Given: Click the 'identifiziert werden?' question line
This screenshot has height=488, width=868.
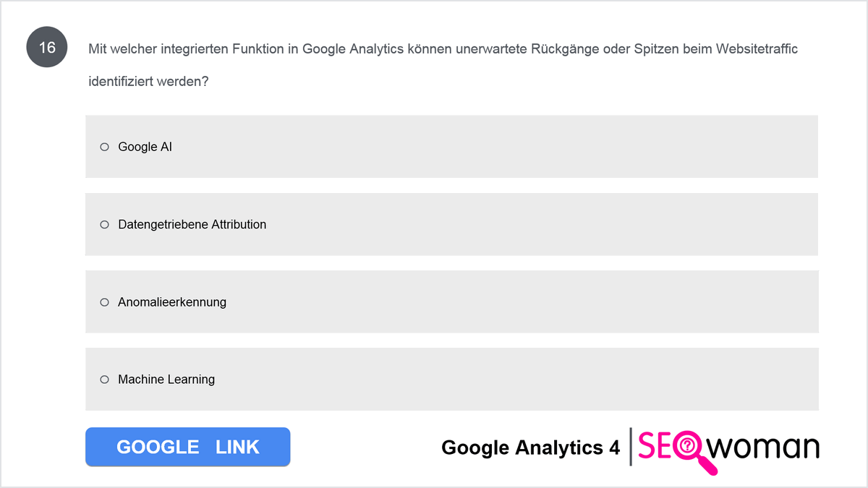Looking at the screenshot, I should (x=148, y=82).
